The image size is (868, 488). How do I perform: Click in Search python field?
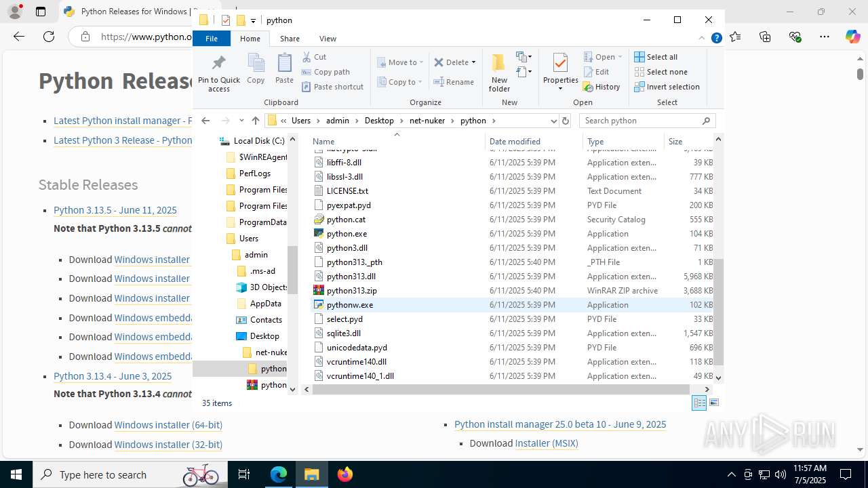[x=641, y=121]
